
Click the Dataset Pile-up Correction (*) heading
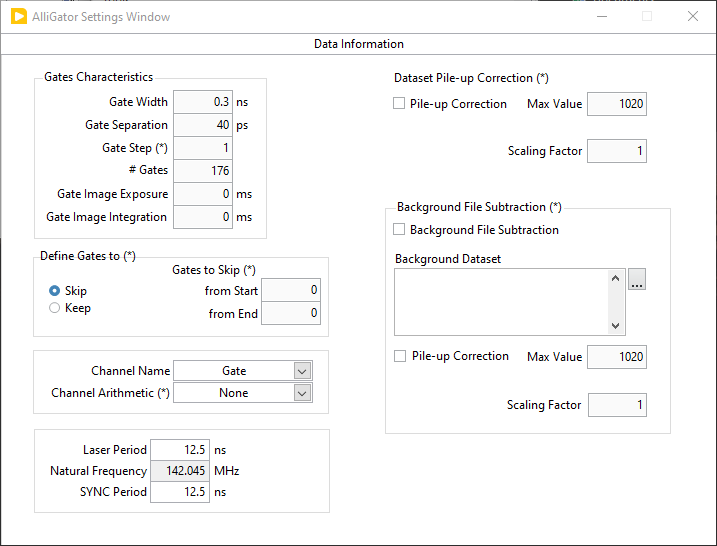(471, 78)
